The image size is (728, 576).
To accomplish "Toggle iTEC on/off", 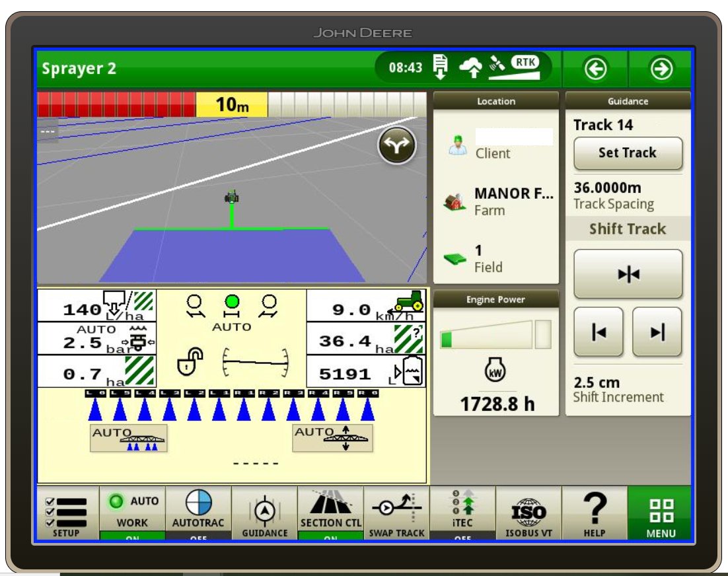I will point(462,513).
